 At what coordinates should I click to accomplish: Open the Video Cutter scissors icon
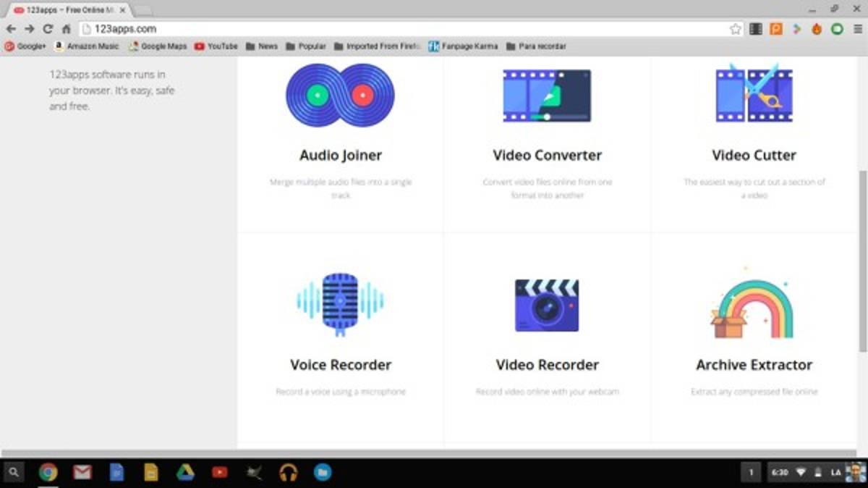coord(754,94)
